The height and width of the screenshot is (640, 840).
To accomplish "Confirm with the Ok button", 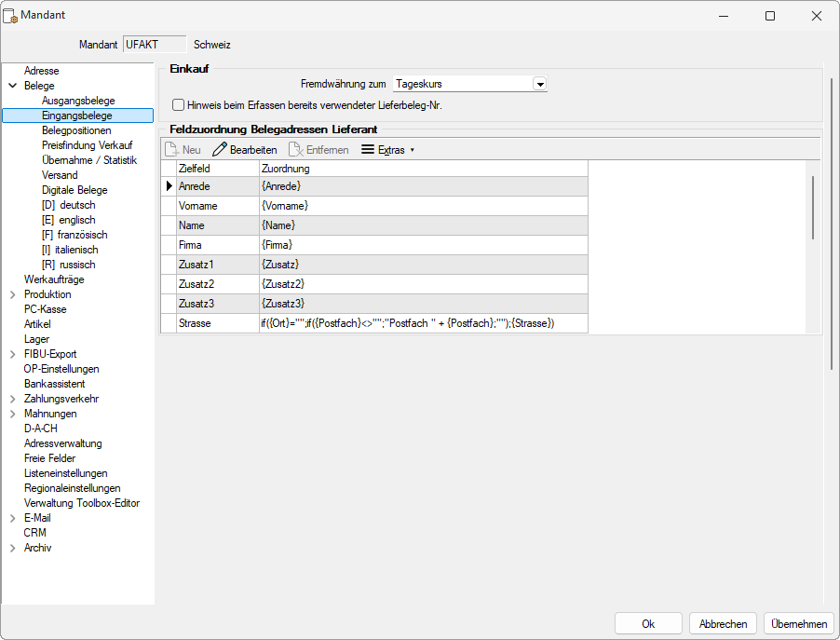I will (x=648, y=624).
